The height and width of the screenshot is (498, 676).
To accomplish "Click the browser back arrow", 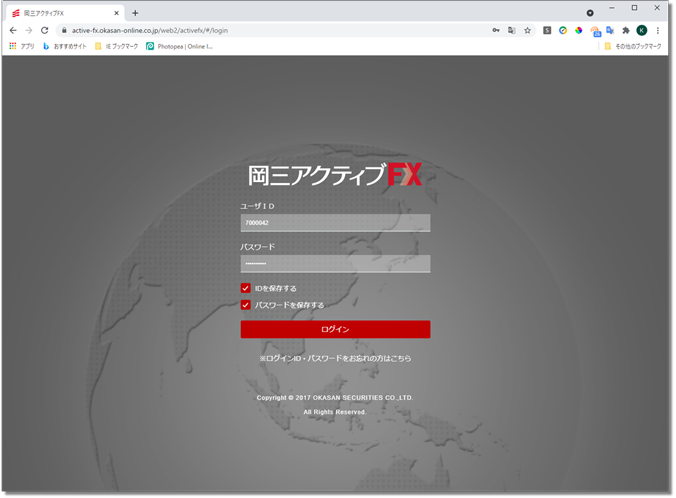I will 13,30.
